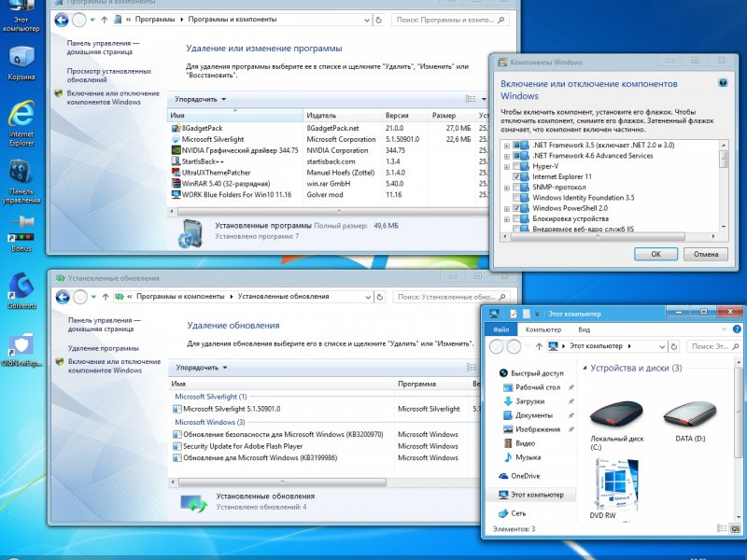The width and height of the screenshot is (747, 560).
Task: Select NVIDIA Графический драйвер 344.75 entry
Action: pos(235,150)
